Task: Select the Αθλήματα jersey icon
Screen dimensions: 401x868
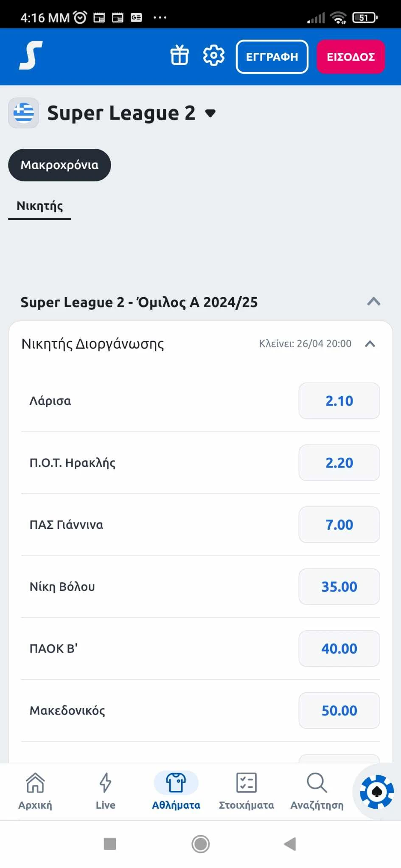Action: click(x=176, y=783)
